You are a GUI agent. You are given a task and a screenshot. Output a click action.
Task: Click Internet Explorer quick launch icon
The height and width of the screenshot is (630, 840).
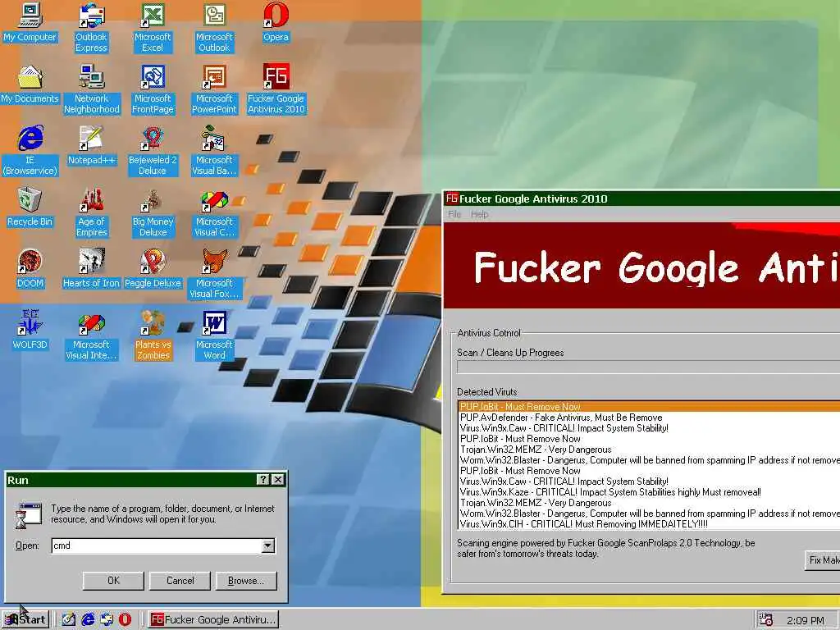tap(88, 620)
